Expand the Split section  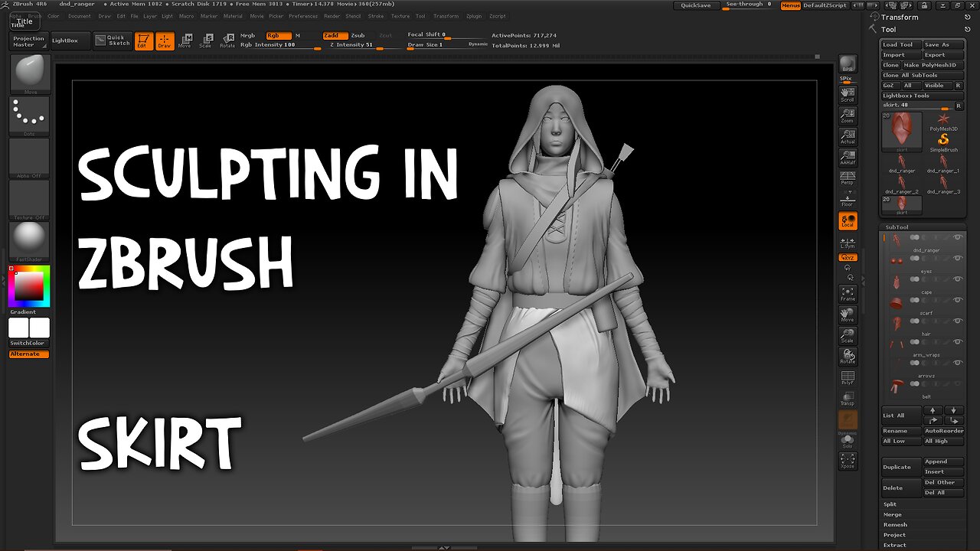[x=890, y=504]
